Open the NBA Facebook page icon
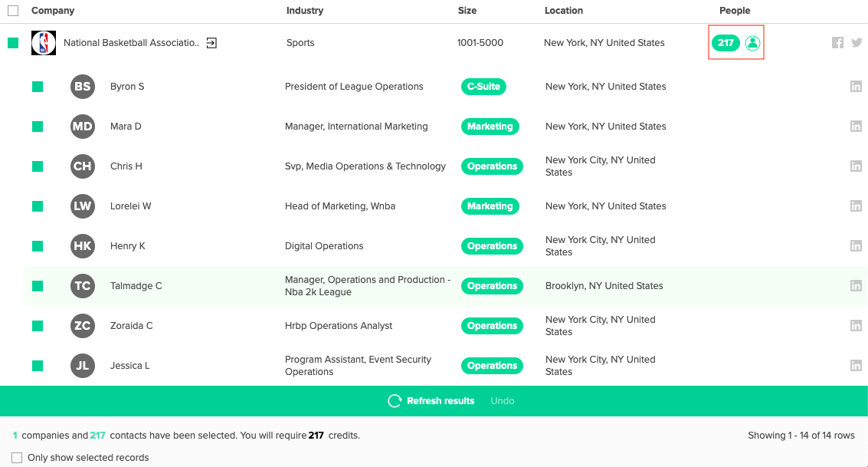This screenshot has width=868, height=467. point(837,43)
